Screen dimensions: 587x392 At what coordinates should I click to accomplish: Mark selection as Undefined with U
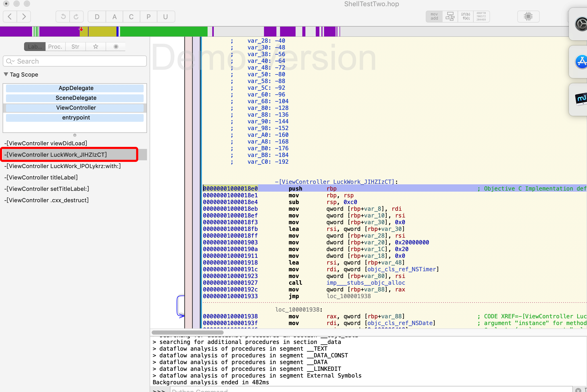click(x=166, y=17)
